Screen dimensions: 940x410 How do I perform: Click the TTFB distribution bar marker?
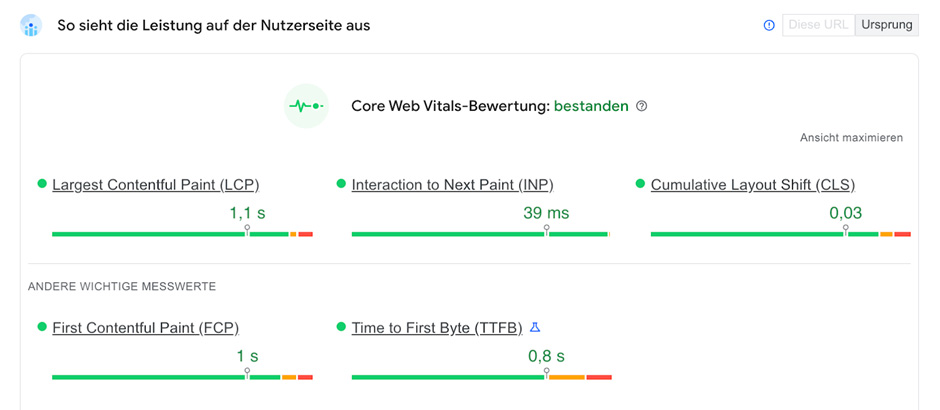pyautogui.click(x=546, y=374)
